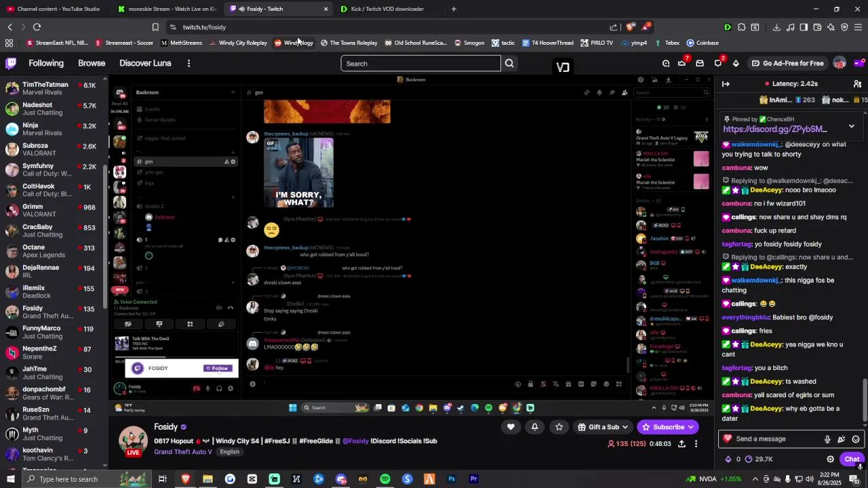This screenshot has height=488, width=868.
Task: Open the Following nav item
Action: [x=46, y=63]
